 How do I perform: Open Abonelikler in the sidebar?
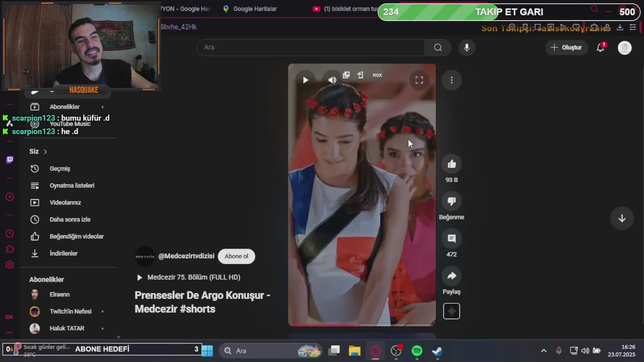(x=64, y=107)
